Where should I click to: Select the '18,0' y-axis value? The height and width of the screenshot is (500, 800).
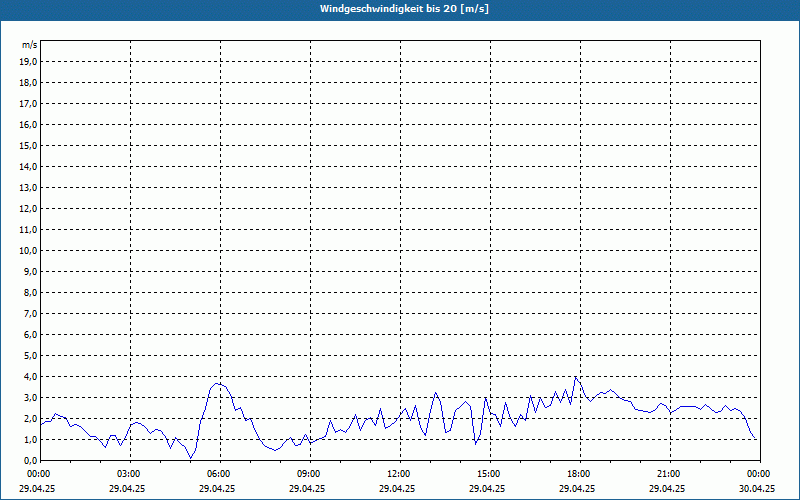point(30,83)
